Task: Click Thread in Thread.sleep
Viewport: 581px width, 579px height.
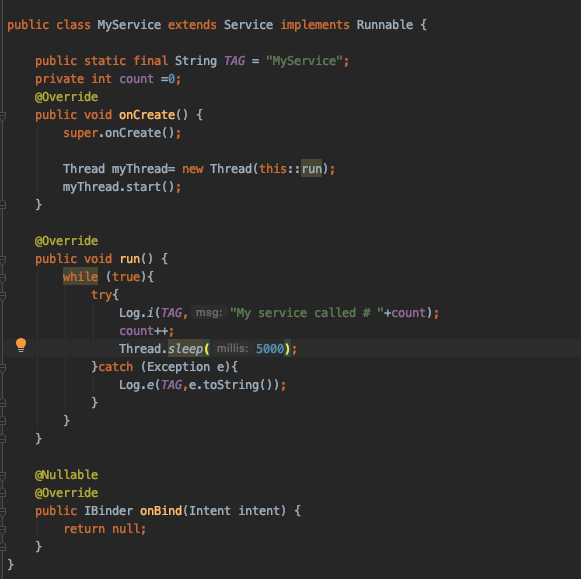Action: pos(140,349)
